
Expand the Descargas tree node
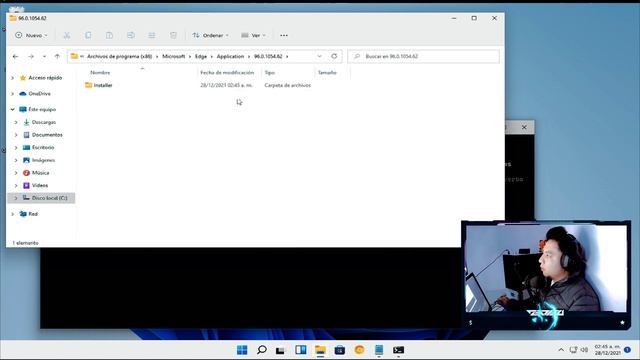pos(16,122)
